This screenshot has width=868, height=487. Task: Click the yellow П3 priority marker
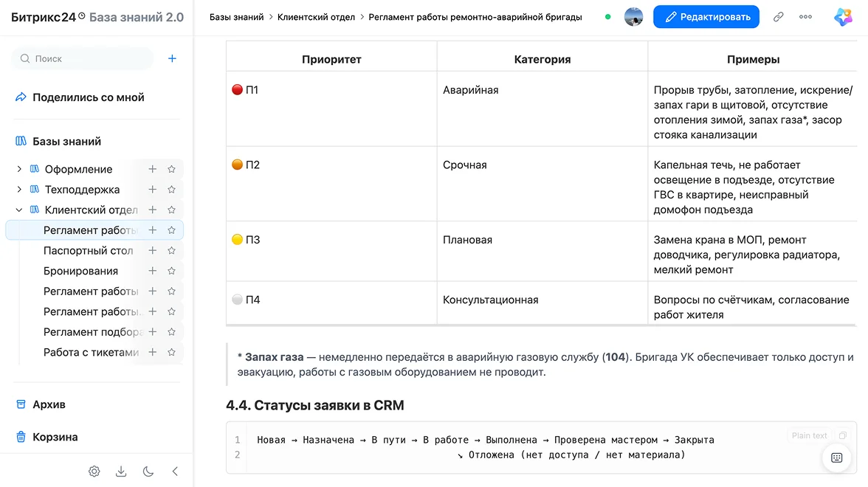tap(237, 239)
